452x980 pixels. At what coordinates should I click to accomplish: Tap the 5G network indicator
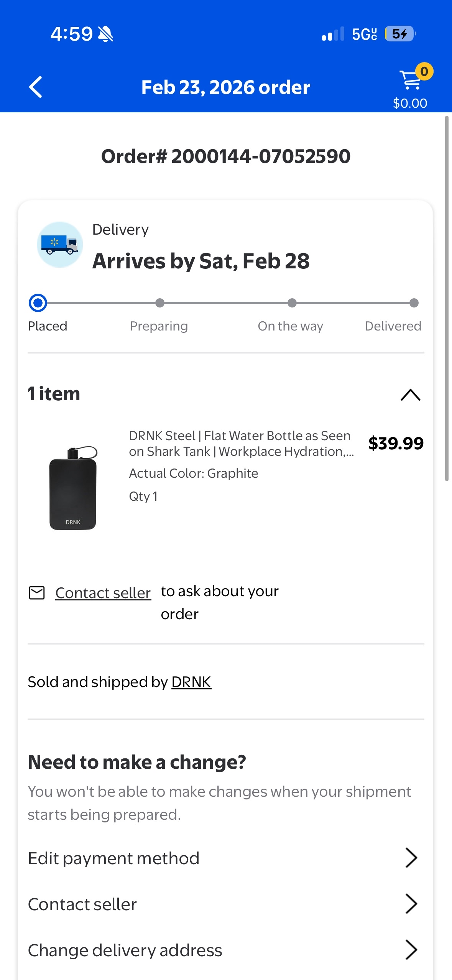(364, 34)
